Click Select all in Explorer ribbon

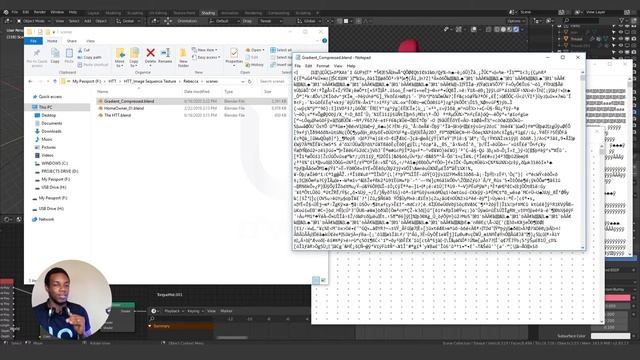coord(281,50)
